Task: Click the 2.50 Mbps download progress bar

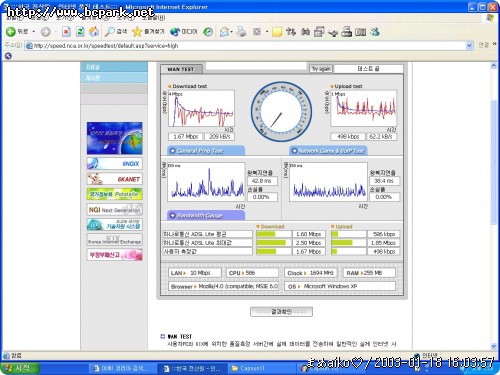Action: coord(273,243)
